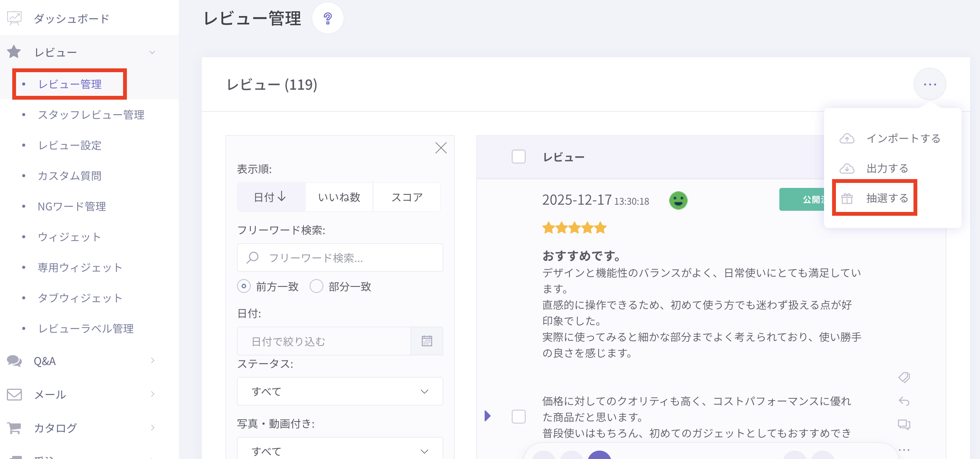980x459 pixels.
Task: Click the calendar icon in date filter
Action: click(x=427, y=341)
